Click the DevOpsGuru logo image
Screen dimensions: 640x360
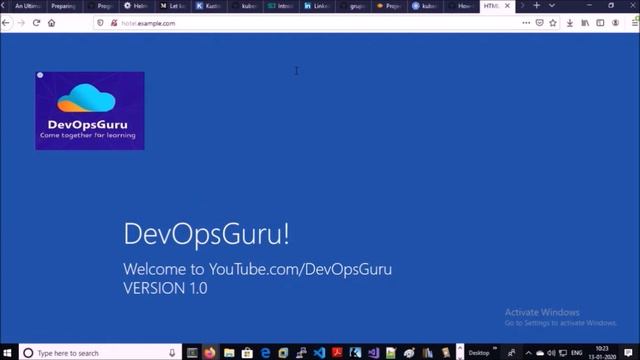90,111
